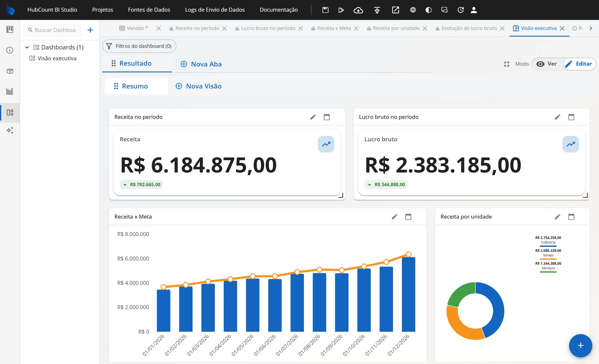Edit the Receita x Meta chart
Screen dimensions: 599x364
[394, 217]
